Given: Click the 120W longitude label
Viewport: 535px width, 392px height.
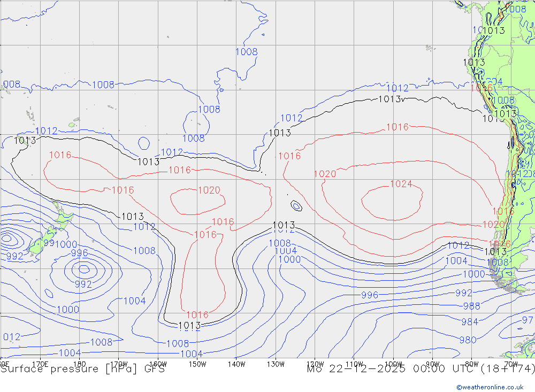Looking at the screenshot, I should pos(315,364).
